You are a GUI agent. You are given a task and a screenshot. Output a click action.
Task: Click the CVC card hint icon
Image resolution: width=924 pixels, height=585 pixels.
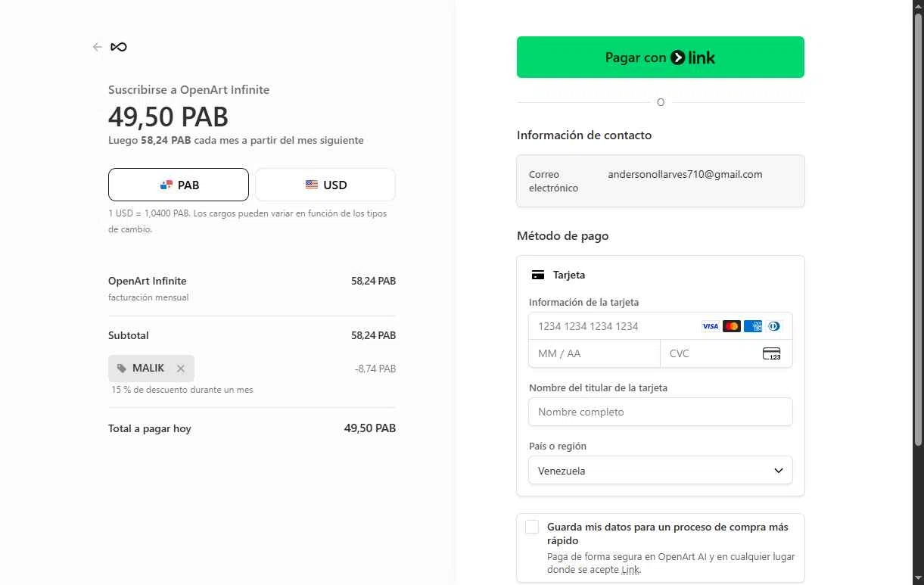(771, 353)
